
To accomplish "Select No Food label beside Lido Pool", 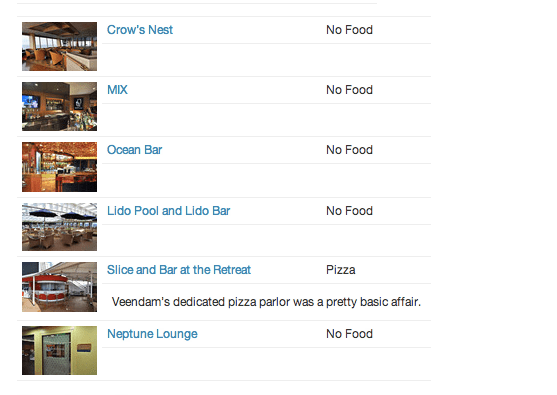I will coord(350,211).
